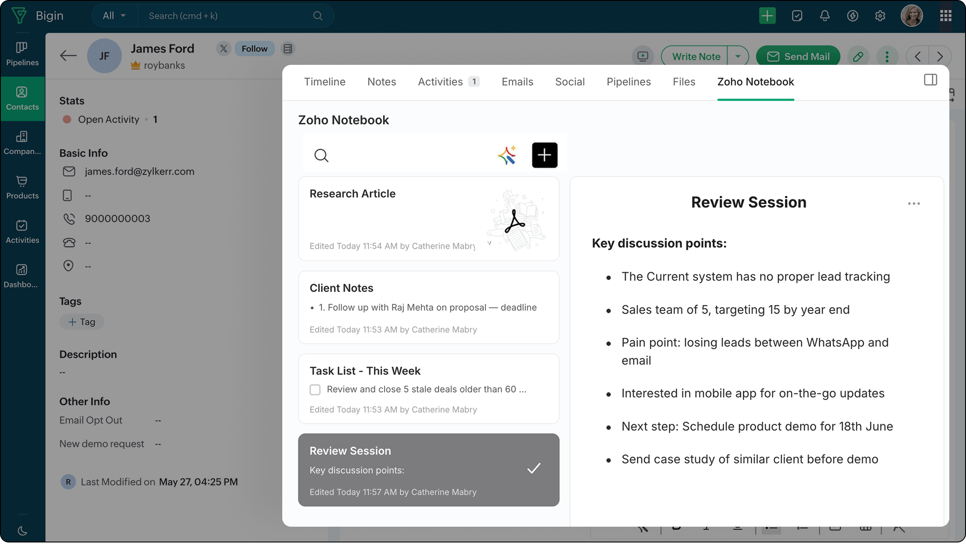Go to previous contact arrow
This screenshot has width=966, height=560.
(x=918, y=57)
